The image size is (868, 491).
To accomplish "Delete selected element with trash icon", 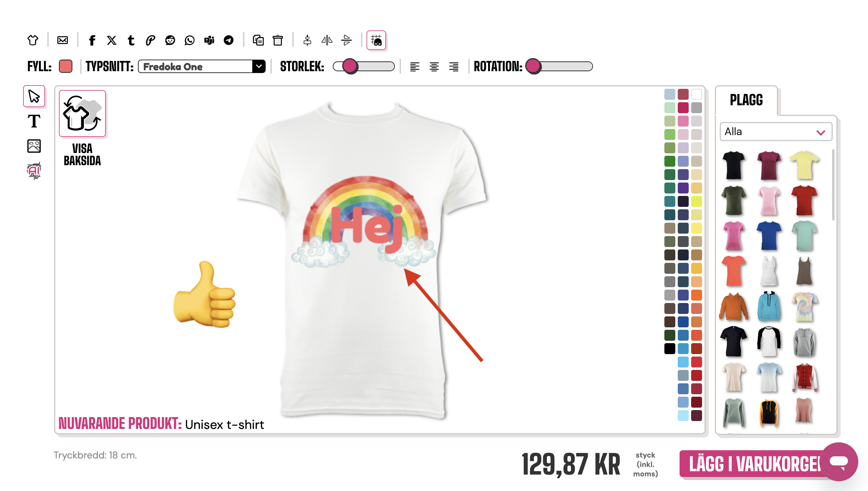I will [278, 40].
